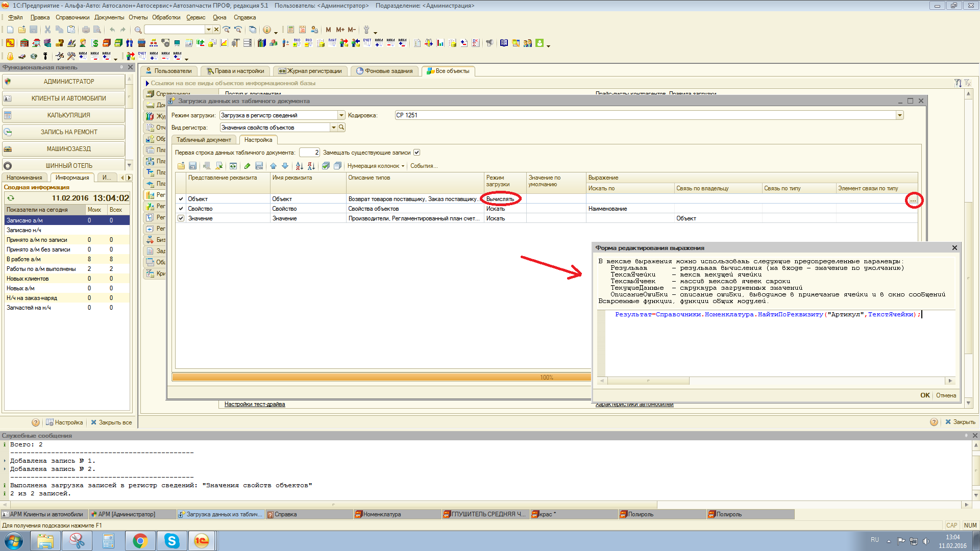This screenshot has width=980, height=551.
Task: Open Google Chrome from the Windows taskbar
Action: (x=140, y=541)
